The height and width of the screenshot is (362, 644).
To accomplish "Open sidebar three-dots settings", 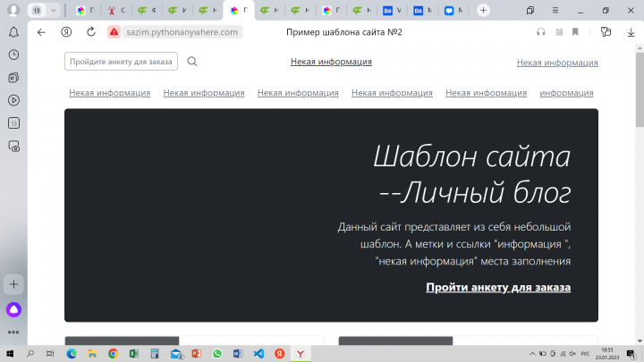I will (13, 332).
